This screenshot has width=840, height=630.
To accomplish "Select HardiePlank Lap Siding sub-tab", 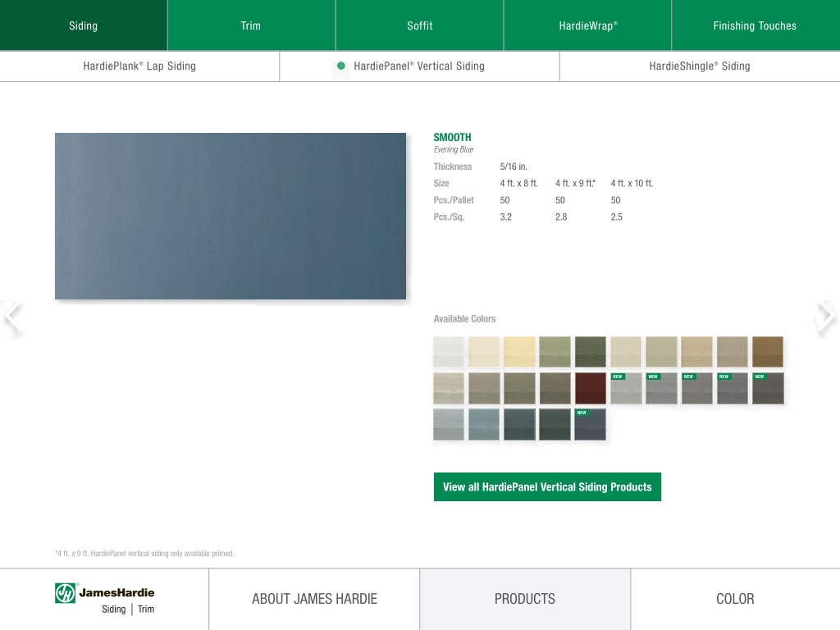I will (139, 66).
